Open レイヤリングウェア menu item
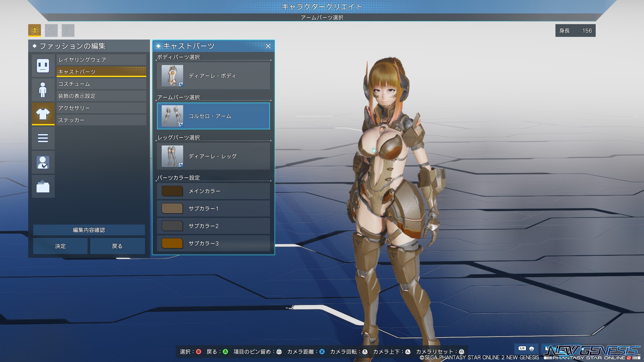Image resolution: width=644 pixels, height=362 pixels. [101, 60]
